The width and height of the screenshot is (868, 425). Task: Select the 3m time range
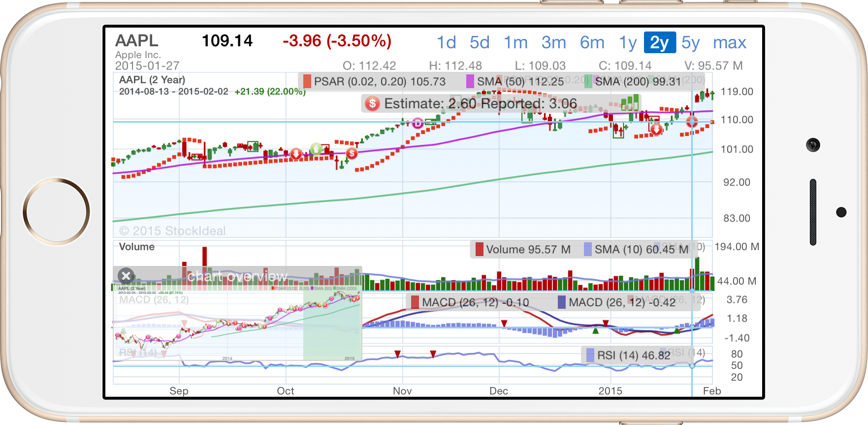click(x=553, y=42)
